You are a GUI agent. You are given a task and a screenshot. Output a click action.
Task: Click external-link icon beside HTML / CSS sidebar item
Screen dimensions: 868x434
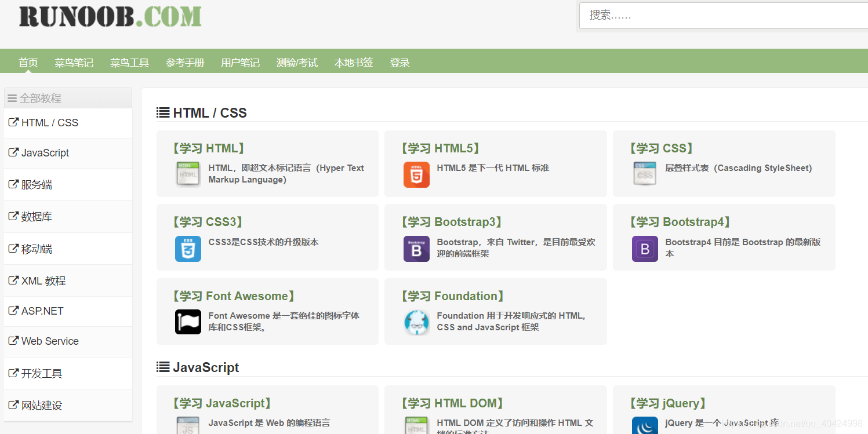click(x=13, y=122)
